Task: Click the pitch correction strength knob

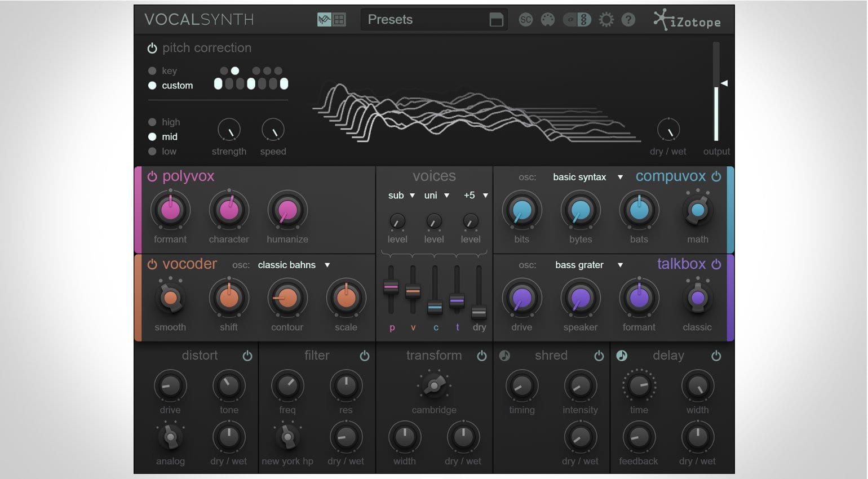Action: tap(229, 130)
